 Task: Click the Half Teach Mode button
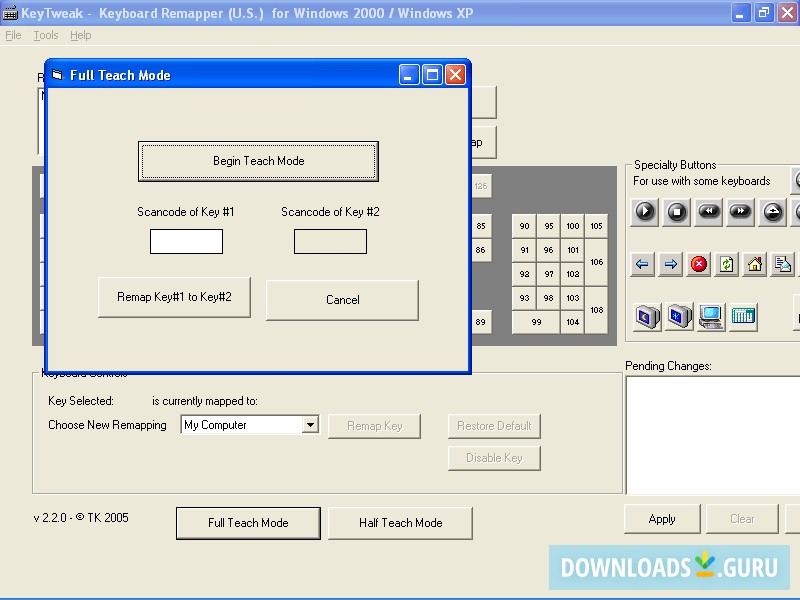pos(401,523)
